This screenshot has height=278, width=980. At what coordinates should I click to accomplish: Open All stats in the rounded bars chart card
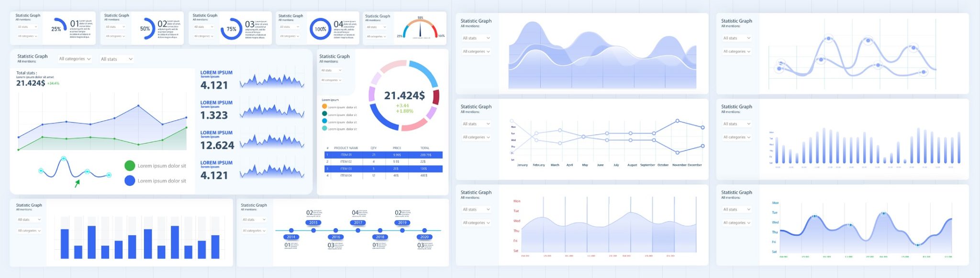click(737, 124)
